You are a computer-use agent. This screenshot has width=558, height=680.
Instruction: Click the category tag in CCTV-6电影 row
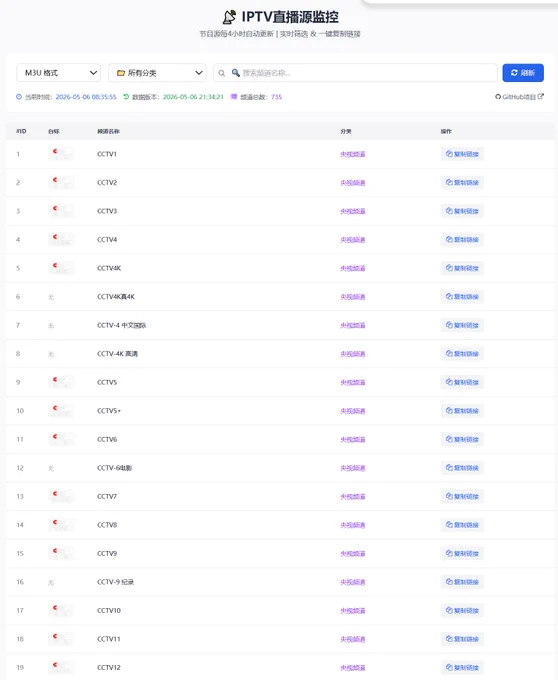pyautogui.click(x=353, y=468)
